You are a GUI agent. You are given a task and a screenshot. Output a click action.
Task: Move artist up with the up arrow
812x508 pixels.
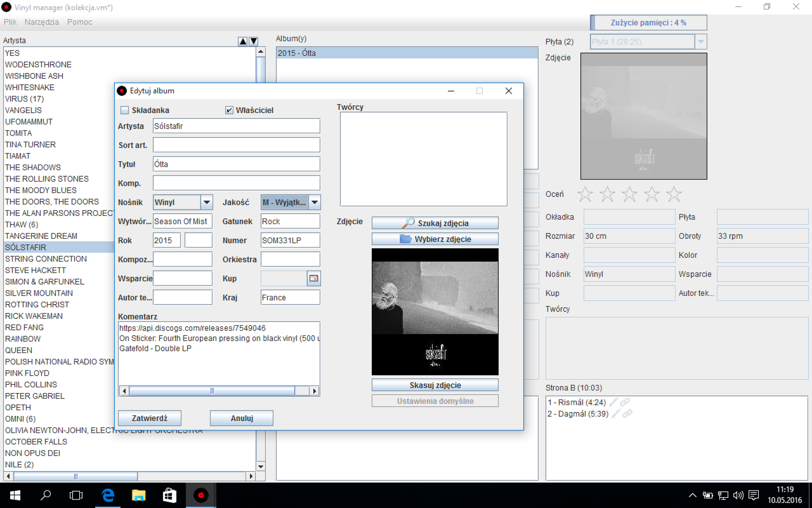coord(242,41)
